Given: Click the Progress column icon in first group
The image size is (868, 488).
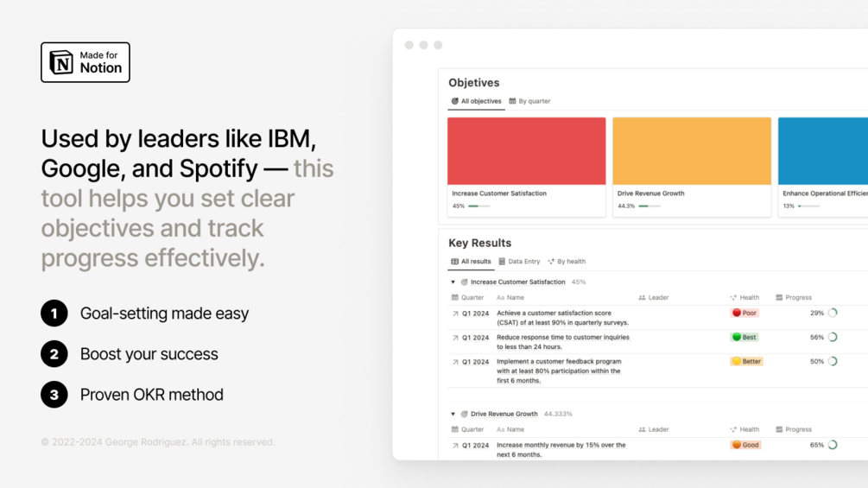Looking at the screenshot, I should click(x=779, y=297).
